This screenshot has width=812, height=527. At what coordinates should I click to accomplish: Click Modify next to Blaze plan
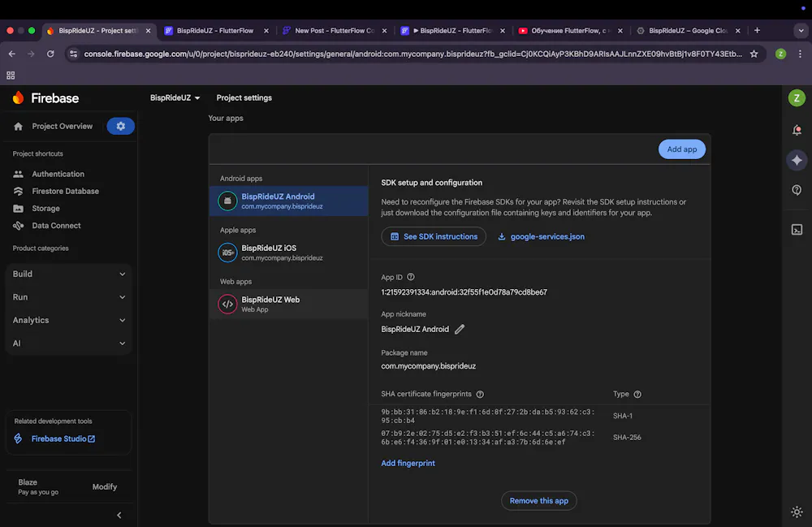tap(105, 486)
